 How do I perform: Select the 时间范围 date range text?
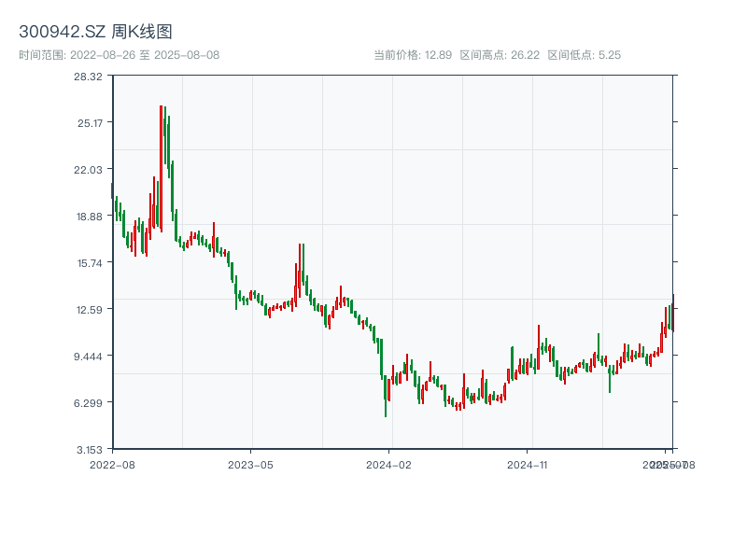(119, 55)
